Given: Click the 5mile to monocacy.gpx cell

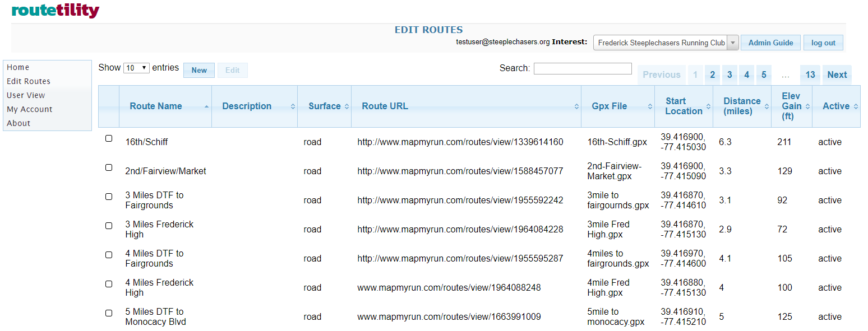Looking at the screenshot, I should [616, 317].
